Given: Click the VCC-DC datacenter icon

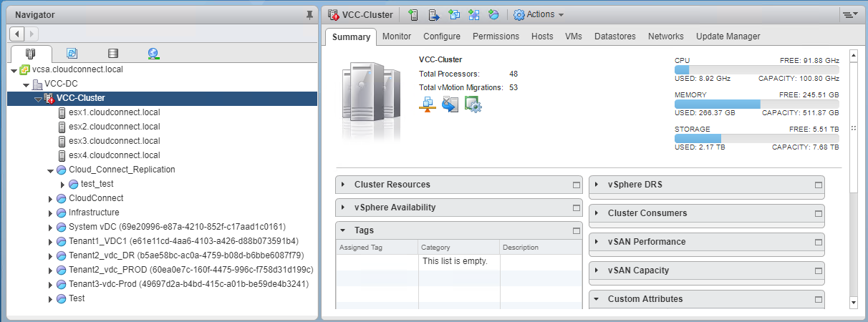Looking at the screenshot, I should 37,84.
